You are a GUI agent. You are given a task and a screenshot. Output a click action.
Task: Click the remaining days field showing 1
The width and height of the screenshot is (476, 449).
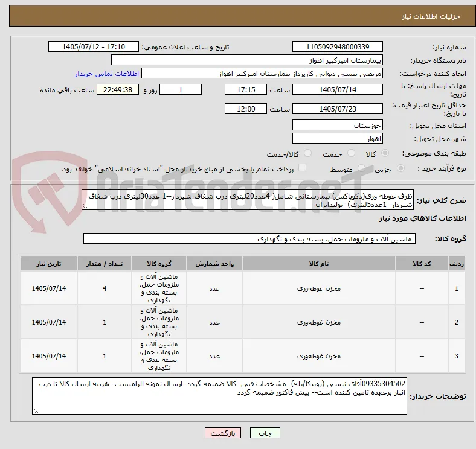click(x=181, y=89)
